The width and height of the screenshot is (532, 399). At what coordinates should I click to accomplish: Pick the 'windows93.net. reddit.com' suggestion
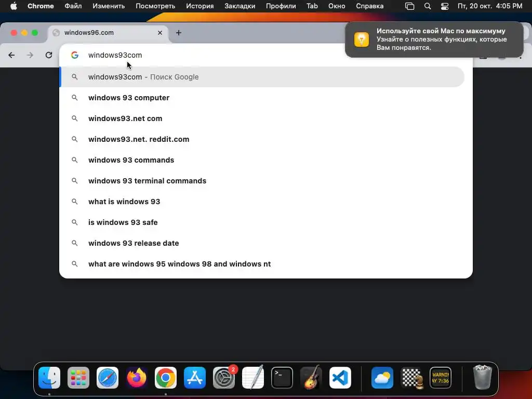click(262, 139)
